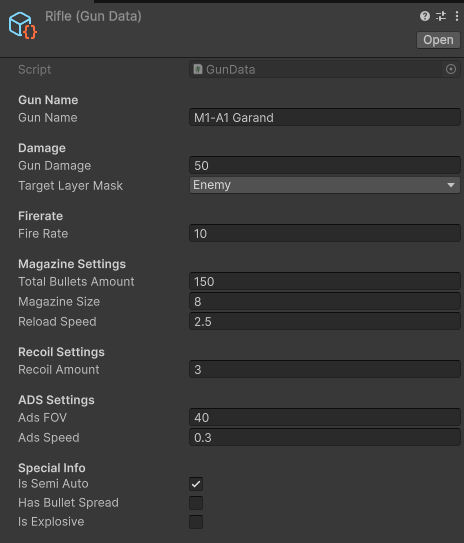Click the script object picker circle
The height and width of the screenshot is (543, 464).
point(450,69)
